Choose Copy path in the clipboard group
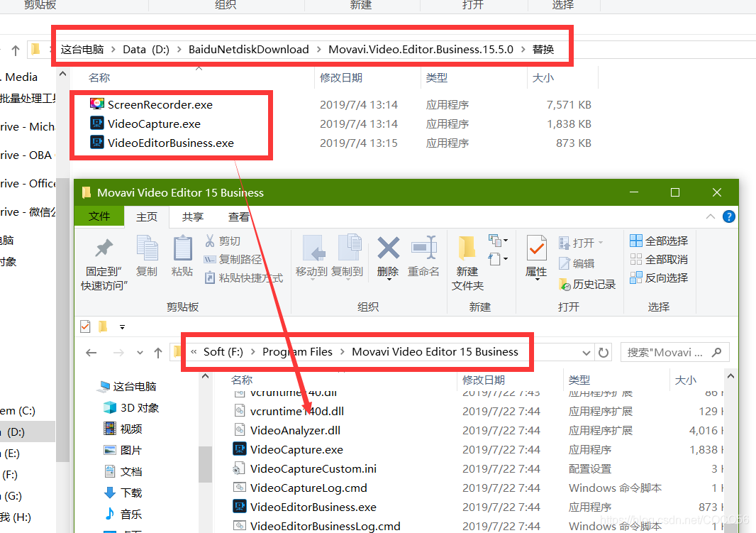 coord(233,260)
